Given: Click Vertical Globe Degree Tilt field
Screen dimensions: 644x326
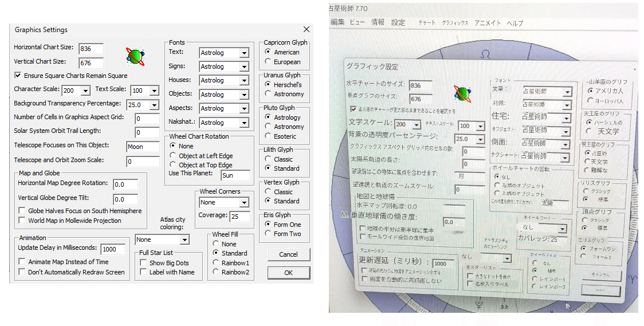Looking at the screenshot, I should (x=125, y=199).
